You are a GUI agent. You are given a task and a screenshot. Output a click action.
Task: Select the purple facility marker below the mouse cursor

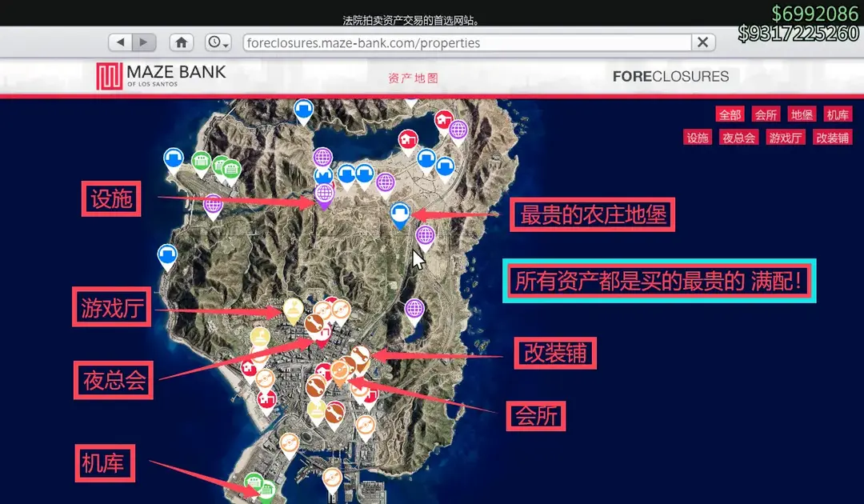pyautogui.click(x=414, y=308)
